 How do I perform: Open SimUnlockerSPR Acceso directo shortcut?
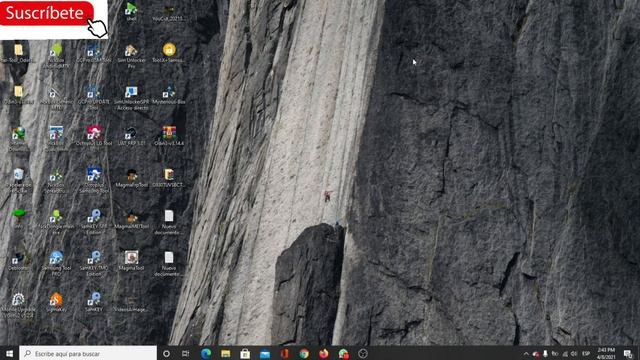pyautogui.click(x=131, y=97)
